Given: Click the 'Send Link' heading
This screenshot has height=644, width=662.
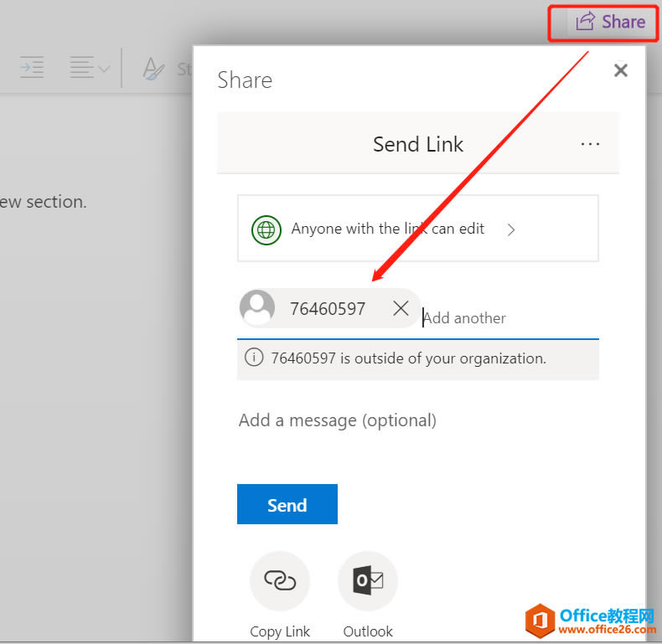Looking at the screenshot, I should pyautogui.click(x=418, y=144).
